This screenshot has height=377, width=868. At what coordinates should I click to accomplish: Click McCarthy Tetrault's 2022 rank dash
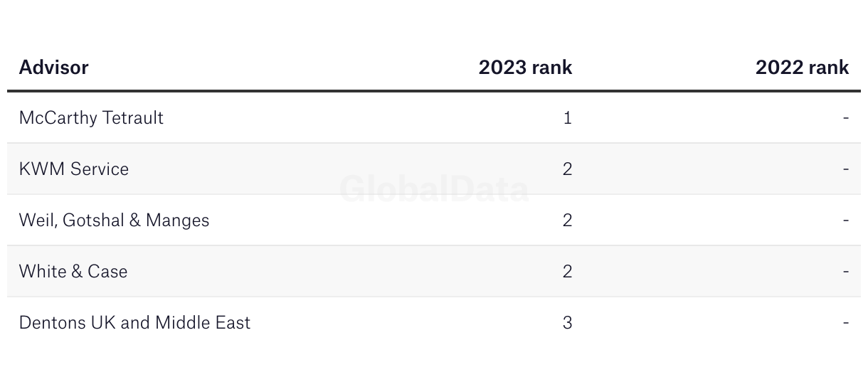pyautogui.click(x=846, y=118)
